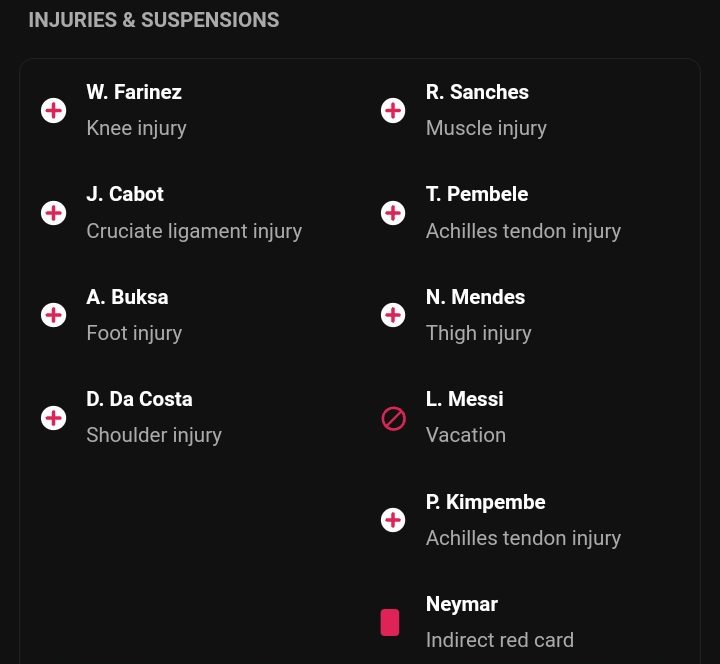This screenshot has width=720, height=664.
Task: Click the injury icon beside P. Kimpembe
Action: 393,520
